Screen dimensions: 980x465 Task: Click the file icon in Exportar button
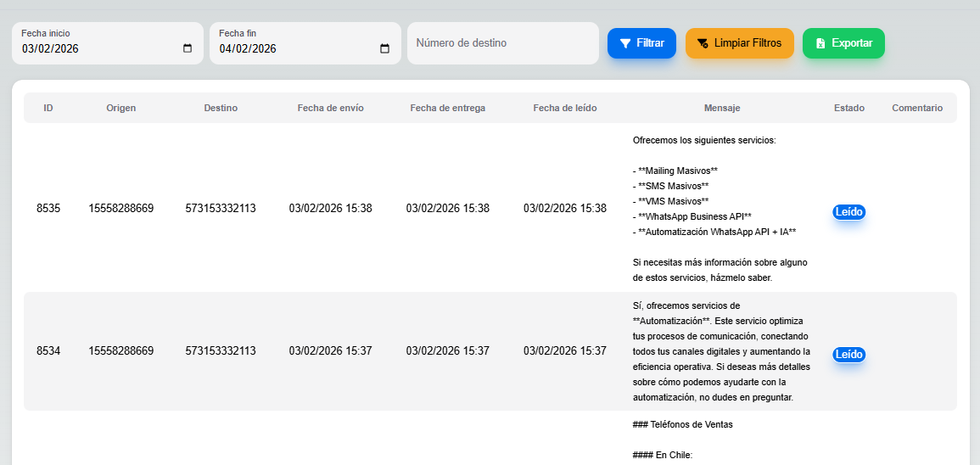point(820,43)
